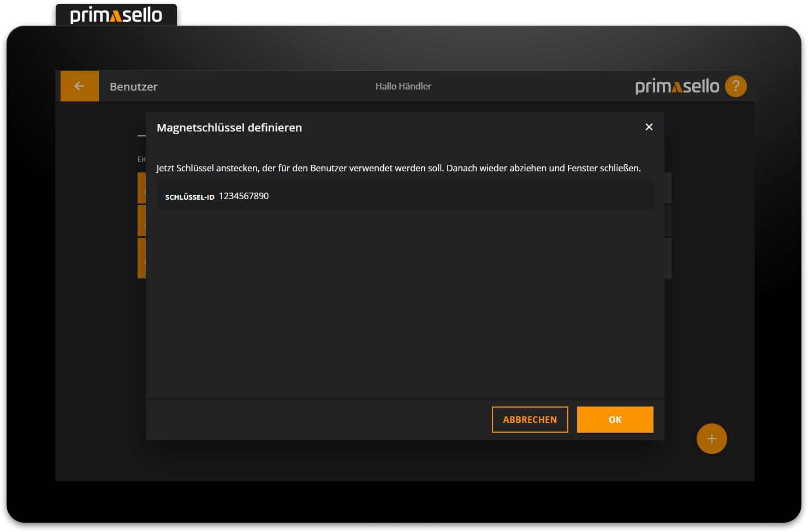Click the topmost orange button behind the dialog

click(x=143, y=188)
